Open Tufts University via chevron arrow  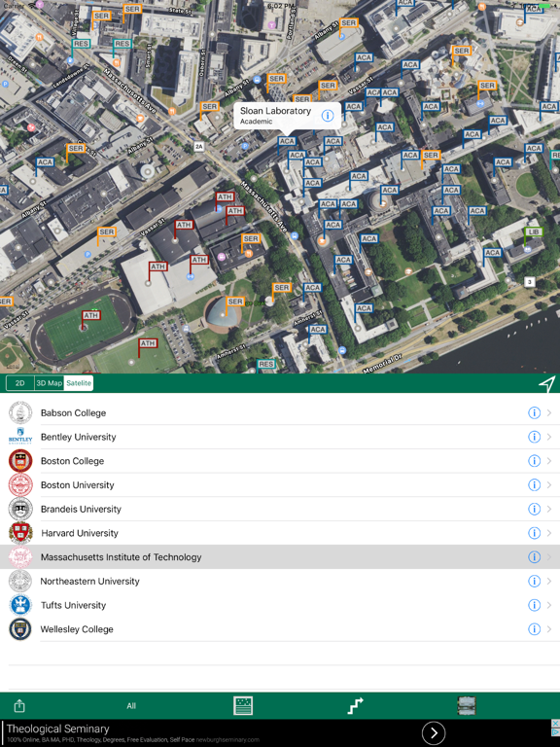[549, 605]
